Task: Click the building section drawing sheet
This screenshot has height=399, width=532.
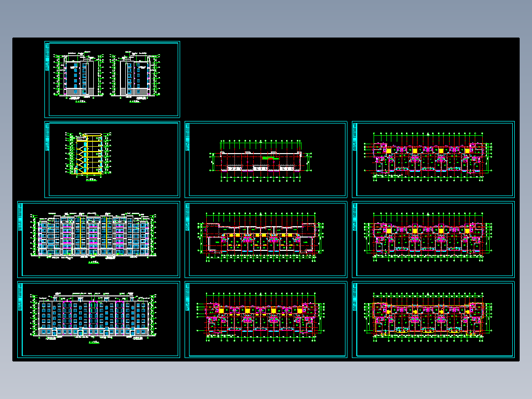Action: [114, 158]
